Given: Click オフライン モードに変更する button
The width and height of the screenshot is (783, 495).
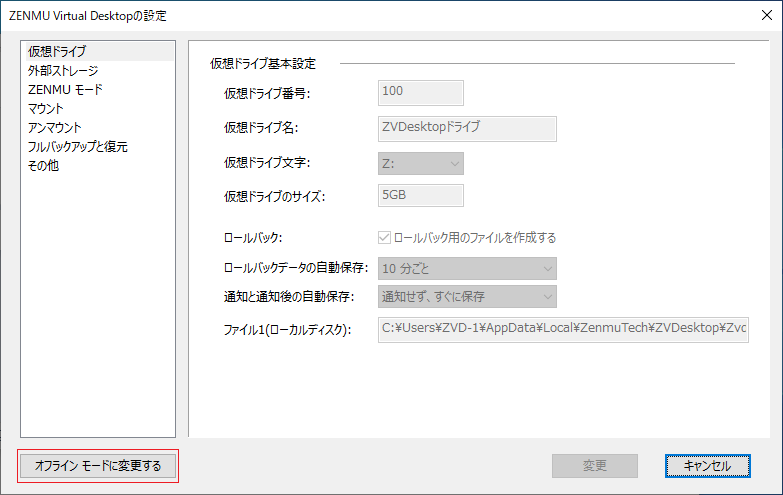Looking at the screenshot, I should [98, 466].
